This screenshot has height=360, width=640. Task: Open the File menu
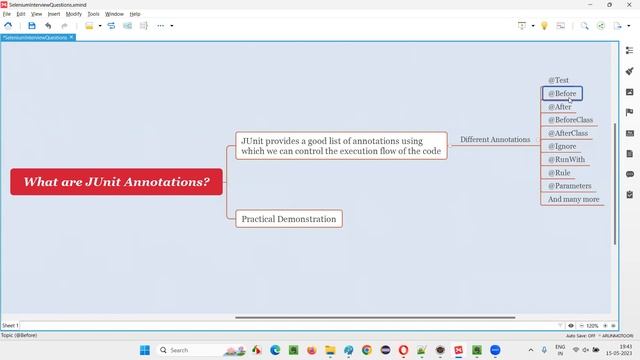(x=7, y=14)
